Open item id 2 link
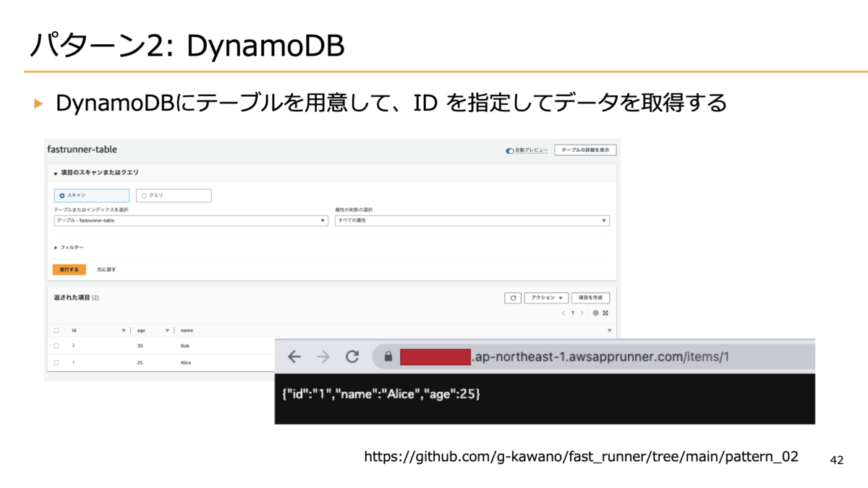The image size is (868, 488). click(73, 346)
